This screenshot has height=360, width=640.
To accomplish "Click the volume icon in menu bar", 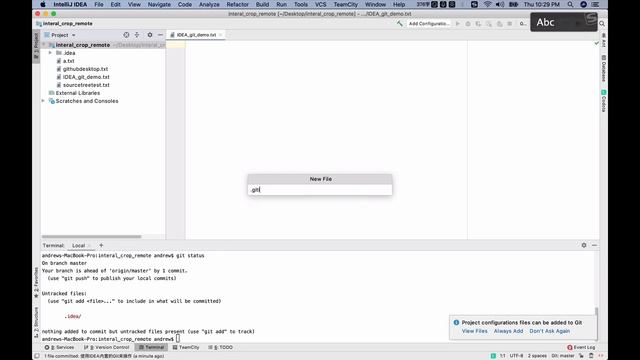I will coord(500,4).
